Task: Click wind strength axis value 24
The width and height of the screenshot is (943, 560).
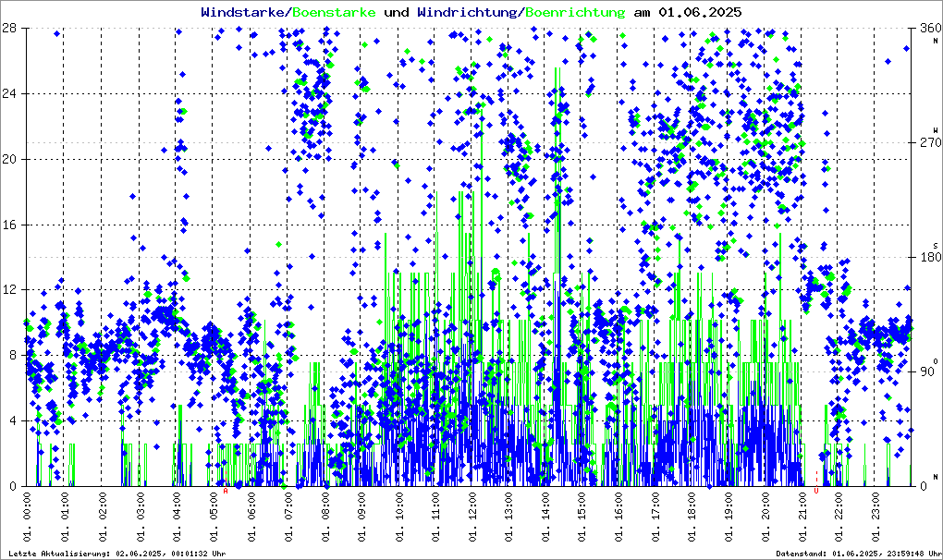Action: 9,93
